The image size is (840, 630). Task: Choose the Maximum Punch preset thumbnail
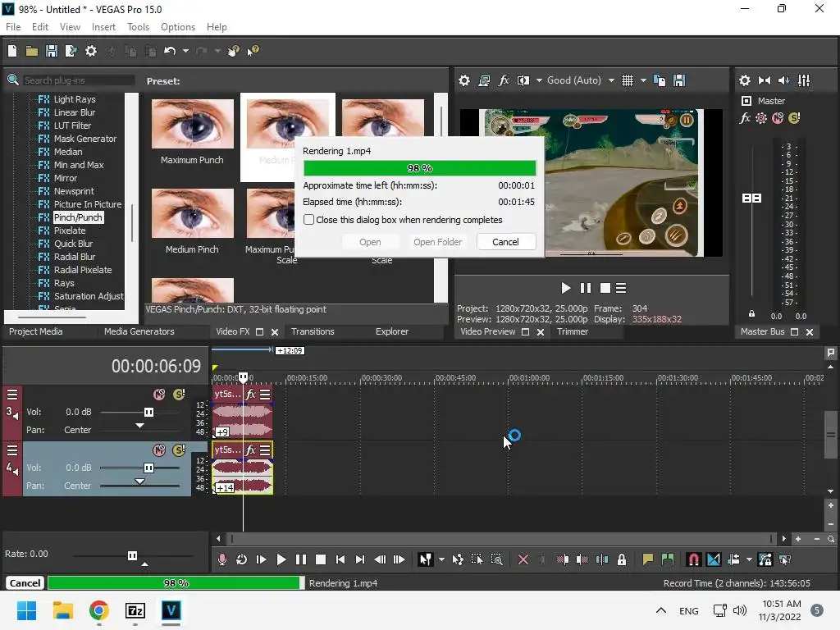192,124
